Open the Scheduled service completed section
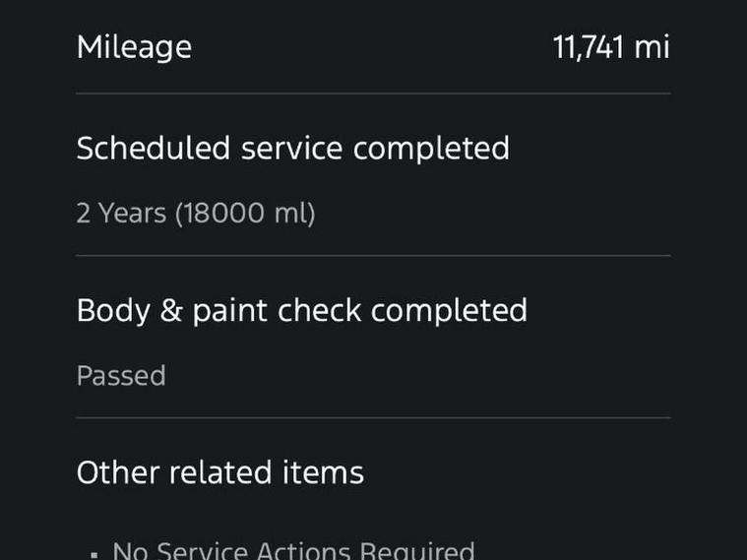The width and height of the screenshot is (747, 560). pos(292,149)
